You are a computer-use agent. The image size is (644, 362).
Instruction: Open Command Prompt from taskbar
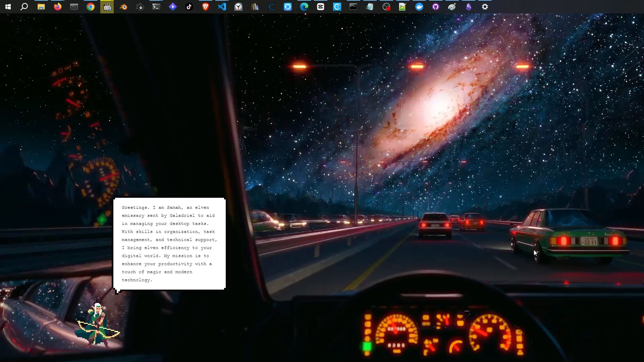353,7
